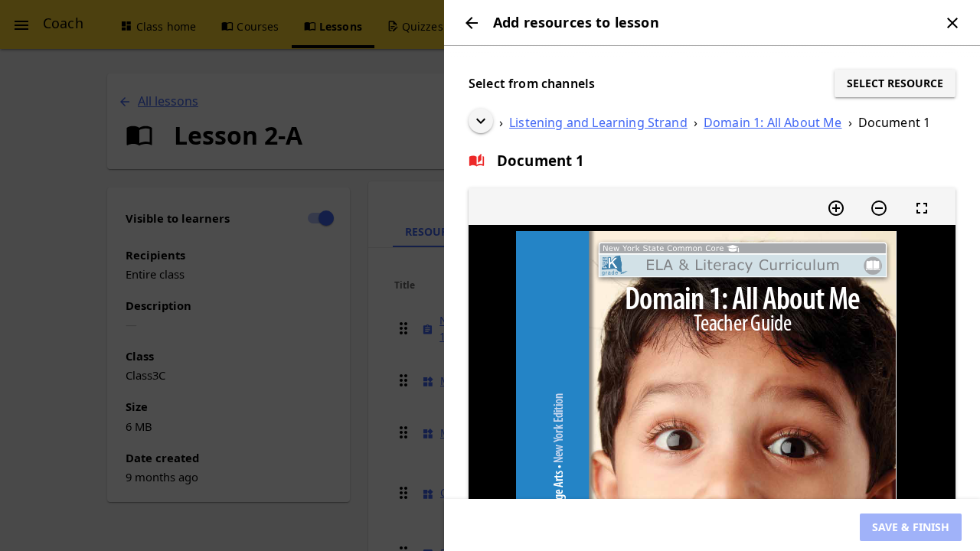
Task: Click the Coach title in the app bar
Action: [63, 24]
